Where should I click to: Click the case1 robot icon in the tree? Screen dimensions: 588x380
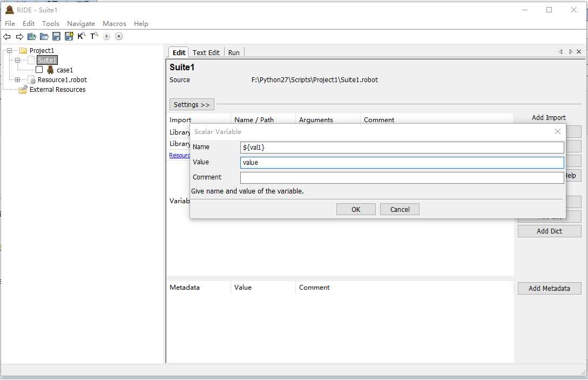pos(50,70)
